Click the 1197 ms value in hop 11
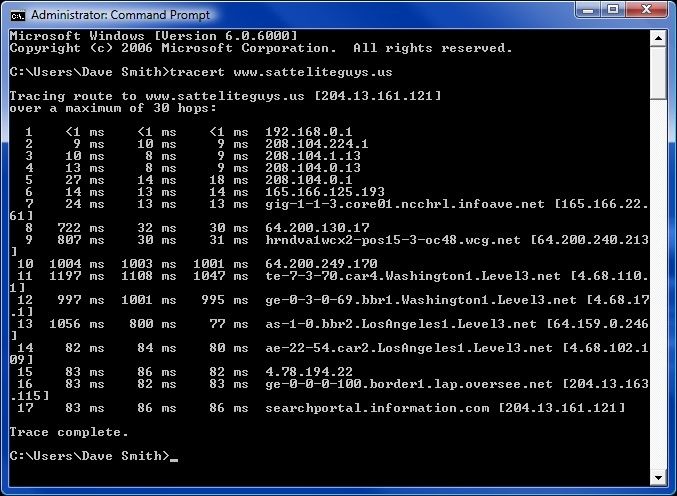 [76, 275]
